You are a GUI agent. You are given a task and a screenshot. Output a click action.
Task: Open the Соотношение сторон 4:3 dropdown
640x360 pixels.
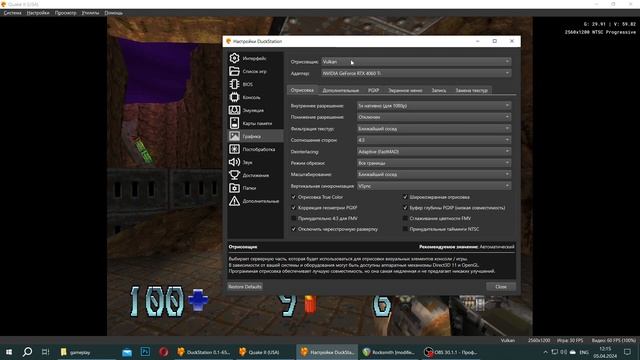pos(434,140)
